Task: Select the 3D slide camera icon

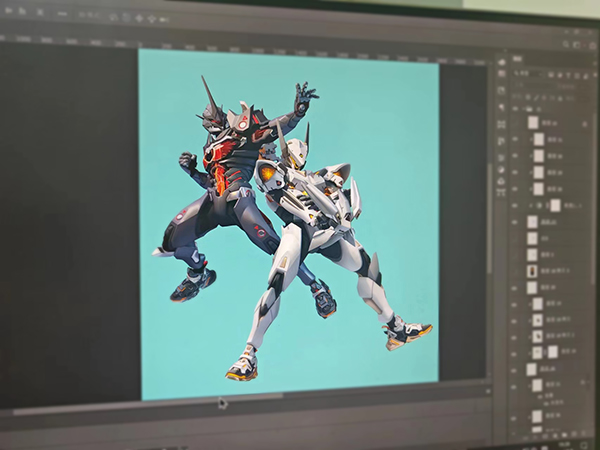Action: pos(152,18)
